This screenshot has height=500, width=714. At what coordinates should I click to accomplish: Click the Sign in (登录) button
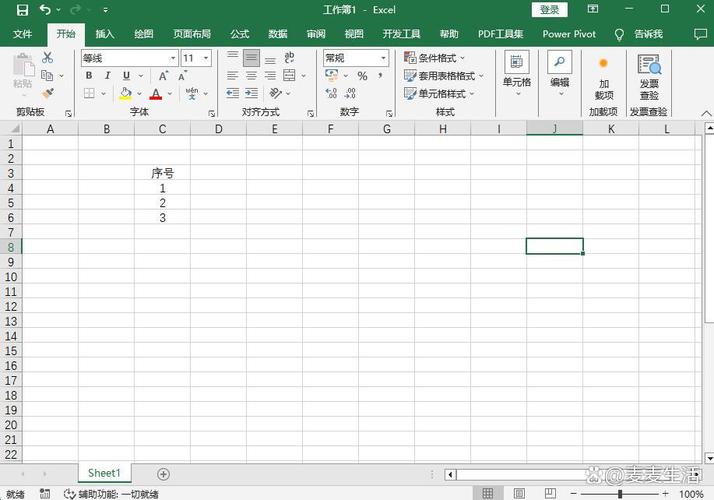pyautogui.click(x=549, y=10)
